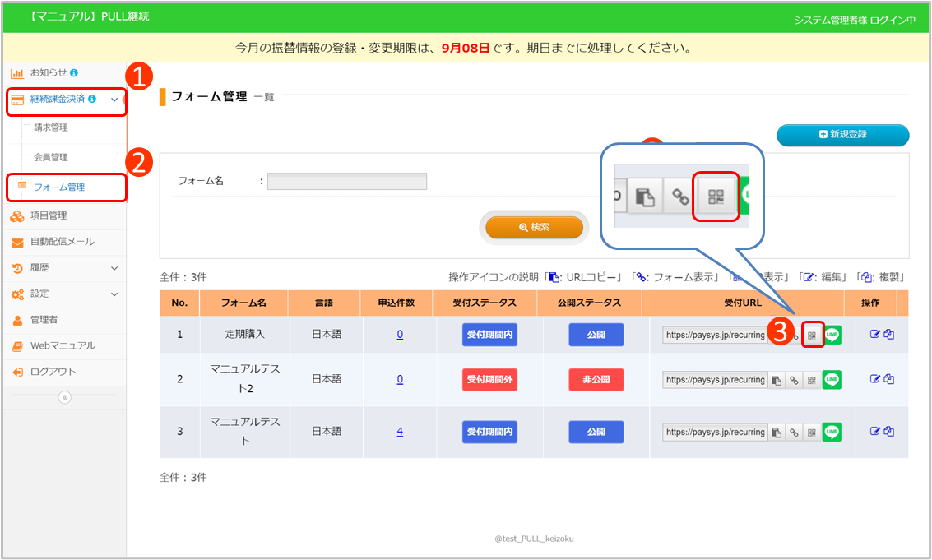The image size is (932, 560).
Task: Click info icon beside お知らせ
Action: point(75,73)
